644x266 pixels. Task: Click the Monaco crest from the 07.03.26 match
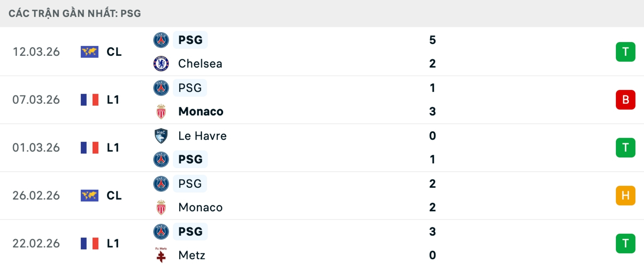tap(161, 112)
